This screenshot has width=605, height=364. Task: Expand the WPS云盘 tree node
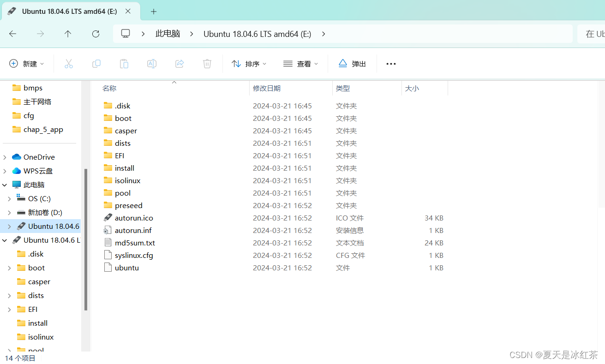click(5, 171)
